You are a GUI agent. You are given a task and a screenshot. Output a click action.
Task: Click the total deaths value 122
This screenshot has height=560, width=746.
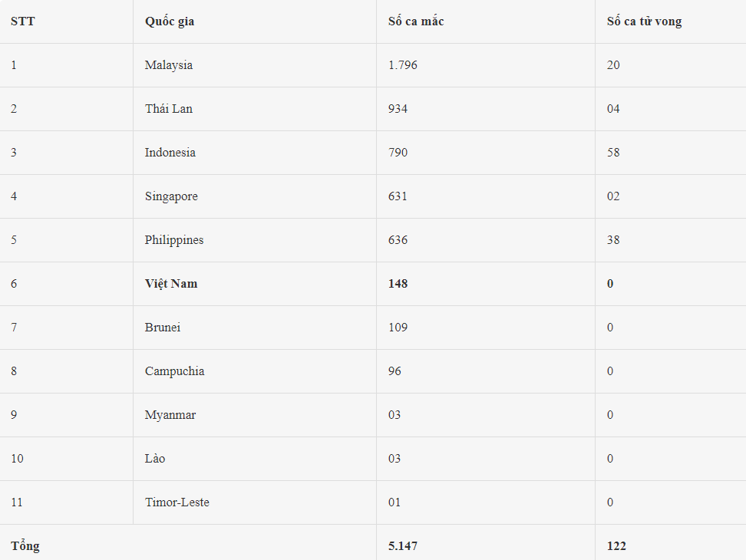tap(616, 546)
